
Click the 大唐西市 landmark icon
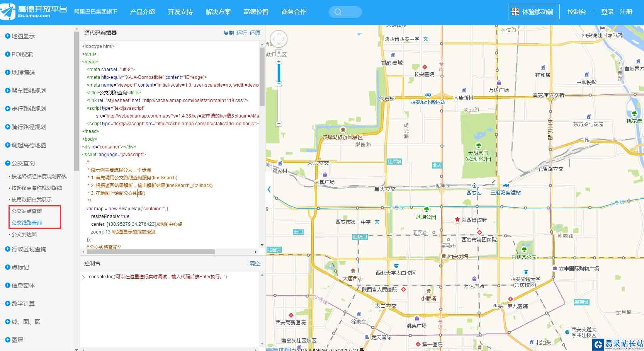point(353,271)
